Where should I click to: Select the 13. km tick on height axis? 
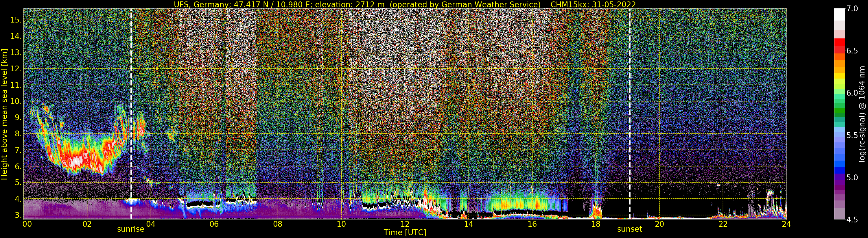[x=16, y=53]
